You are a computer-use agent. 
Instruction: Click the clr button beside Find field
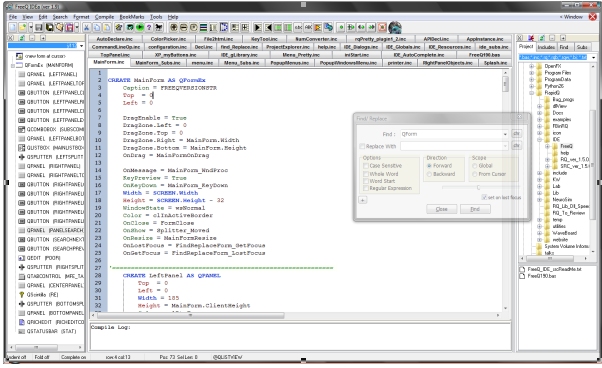tap(516, 134)
